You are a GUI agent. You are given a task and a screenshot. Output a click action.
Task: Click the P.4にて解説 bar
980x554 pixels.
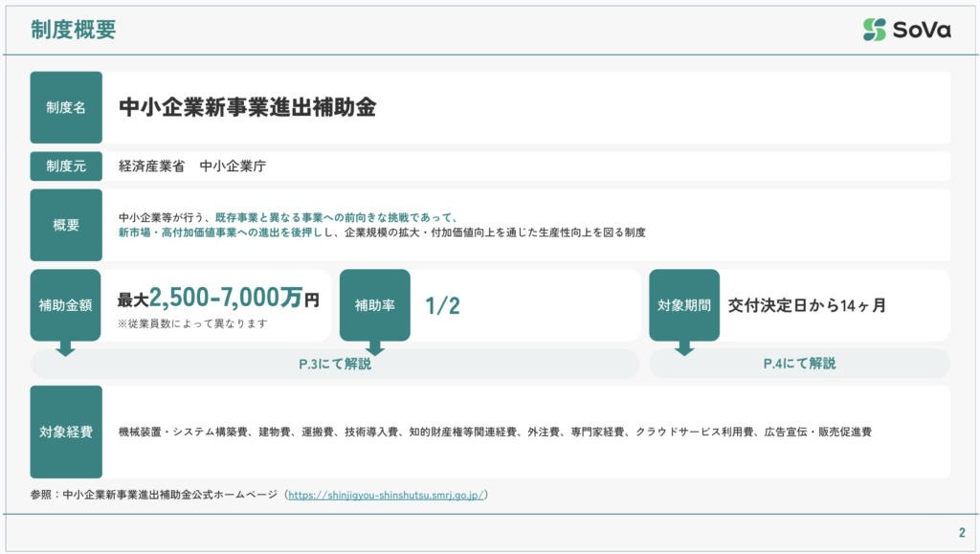tap(799, 364)
